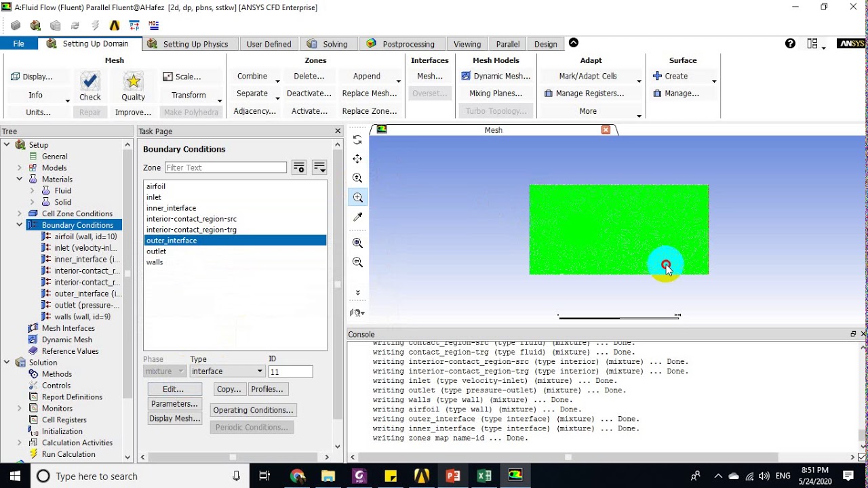
Task: Open the Excel taskbar icon
Action: click(484, 476)
